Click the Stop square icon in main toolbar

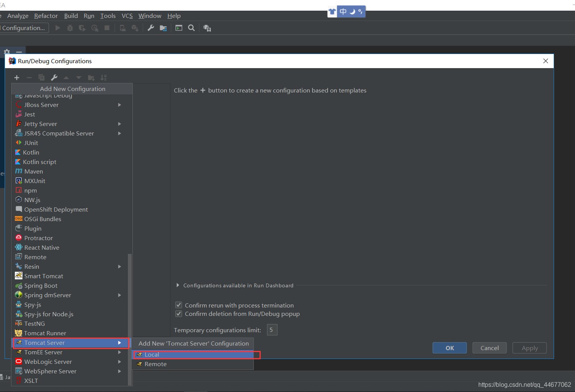(x=107, y=28)
